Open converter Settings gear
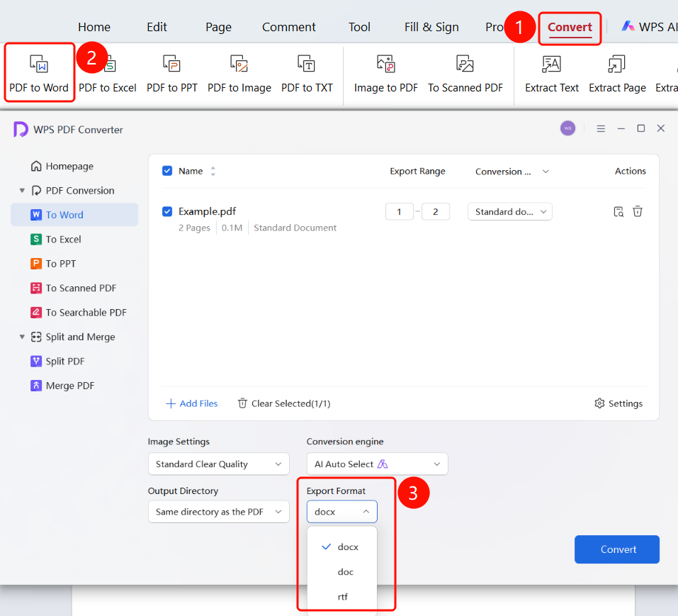The height and width of the screenshot is (616, 678). (x=618, y=403)
